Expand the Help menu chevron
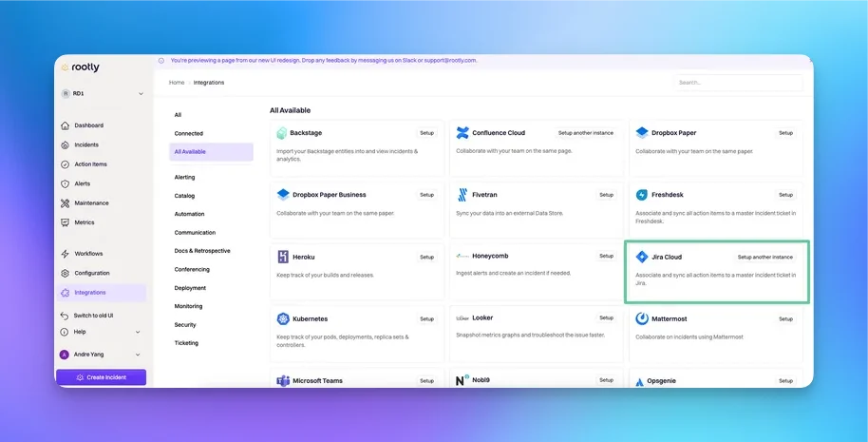The height and width of the screenshot is (442, 868). [138, 332]
